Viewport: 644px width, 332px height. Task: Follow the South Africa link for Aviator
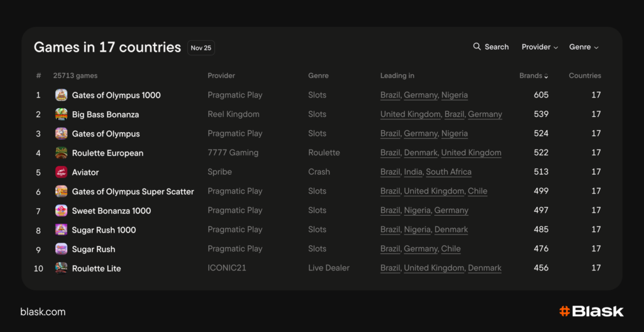pyautogui.click(x=448, y=172)
